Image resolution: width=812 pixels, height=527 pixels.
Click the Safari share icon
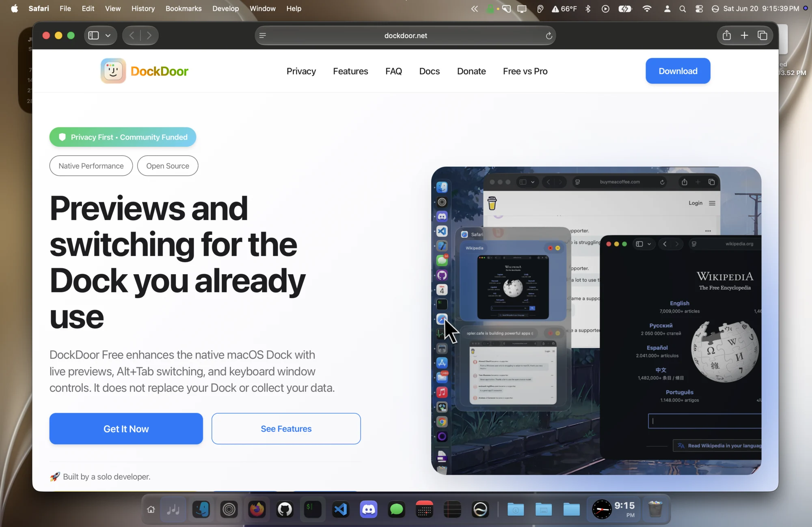point(726,35)
